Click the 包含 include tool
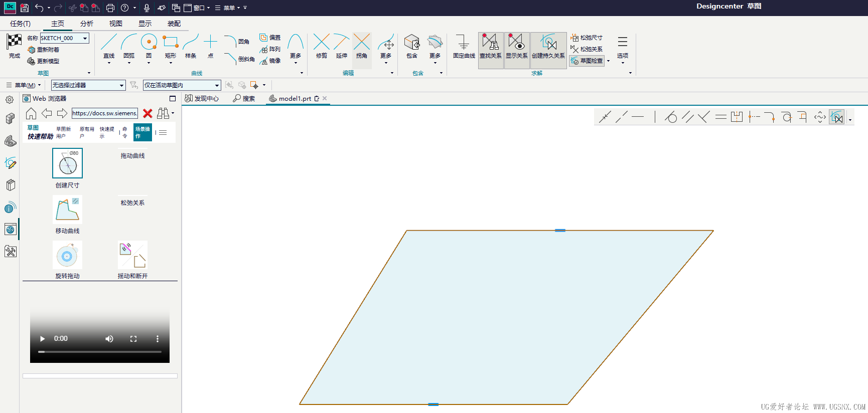868x413 pixels. [x=412, y=46]
